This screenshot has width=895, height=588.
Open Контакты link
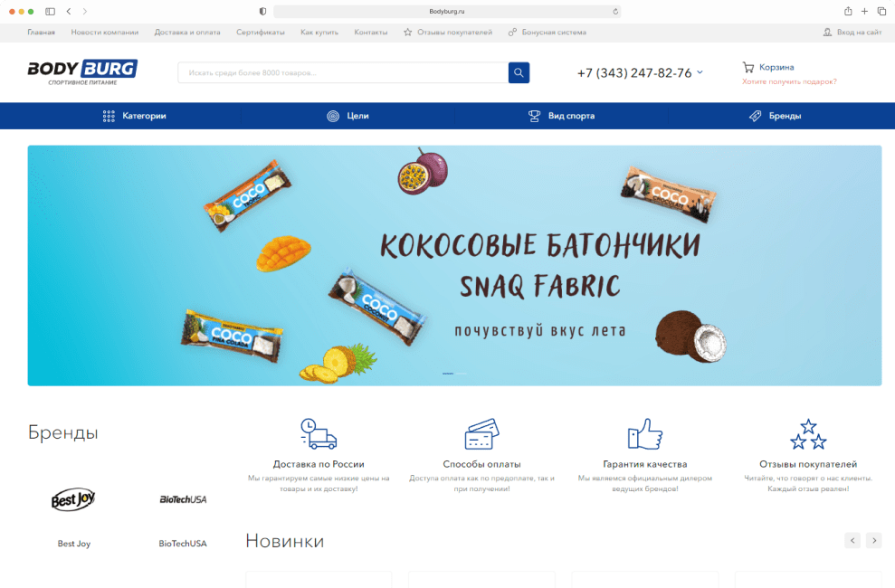[370, 33]
